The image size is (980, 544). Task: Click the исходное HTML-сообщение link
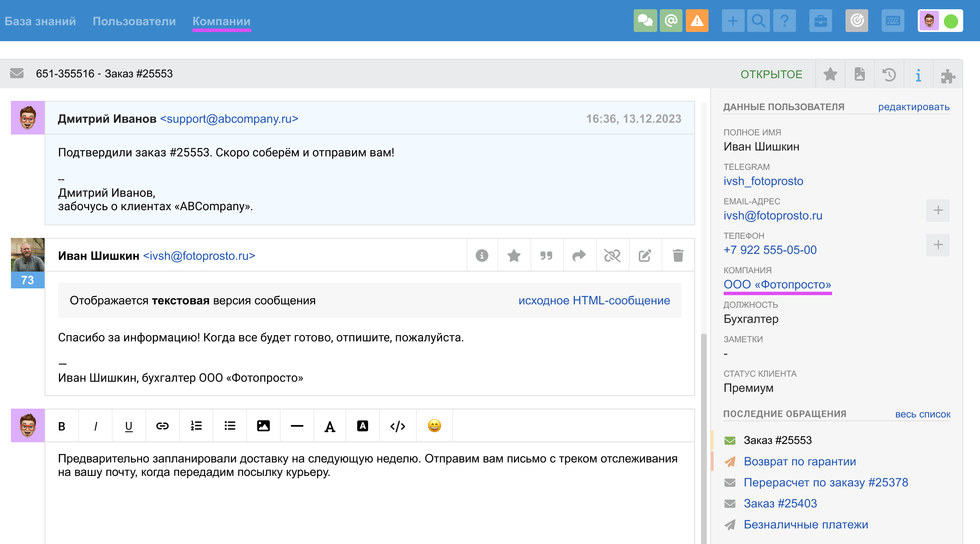point(594,301)
